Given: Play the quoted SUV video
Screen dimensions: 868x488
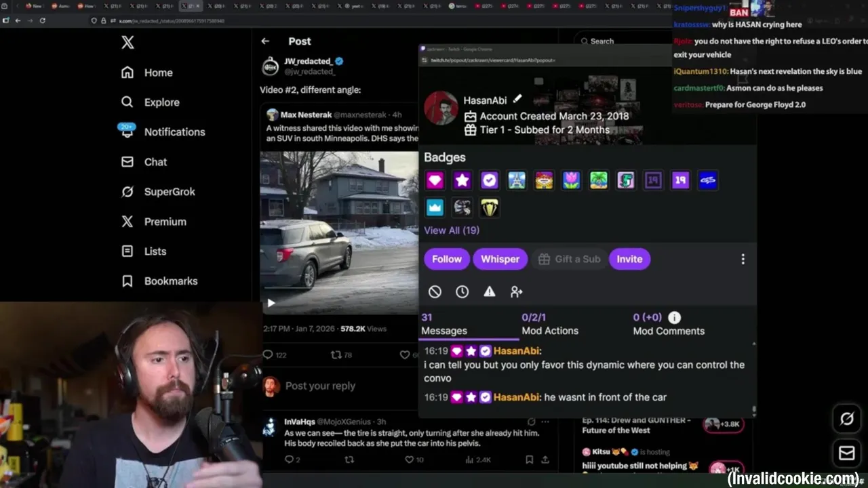Looking at the screenshot, I should click(271, 303).
